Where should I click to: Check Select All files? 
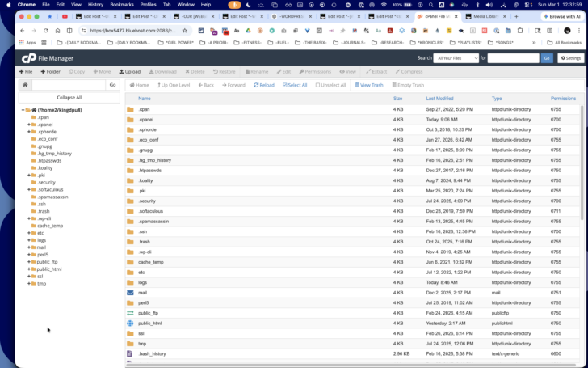click(295, 85)
